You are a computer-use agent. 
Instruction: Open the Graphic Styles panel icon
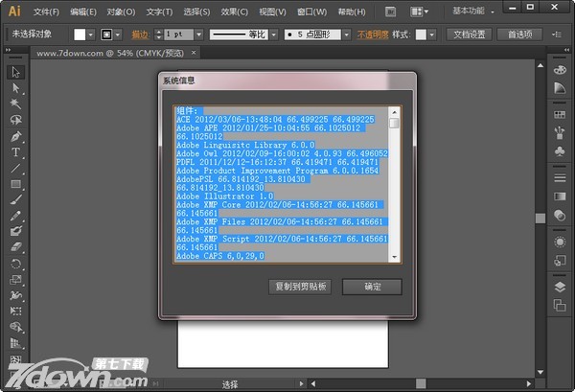coord(560,261)
